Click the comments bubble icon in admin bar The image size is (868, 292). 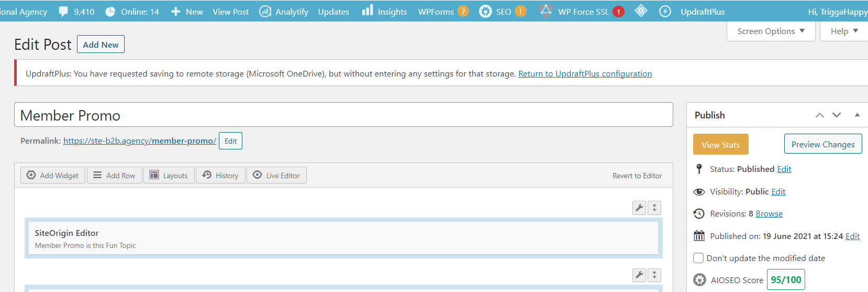(x=63, y=11)
